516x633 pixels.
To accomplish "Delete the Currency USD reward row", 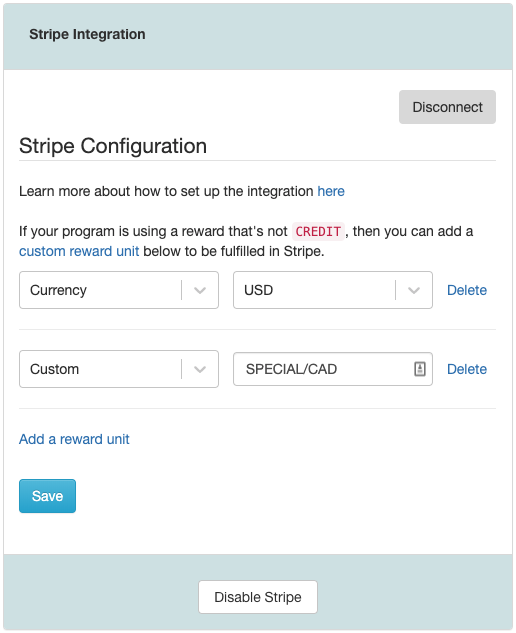I will coord(467,290).
